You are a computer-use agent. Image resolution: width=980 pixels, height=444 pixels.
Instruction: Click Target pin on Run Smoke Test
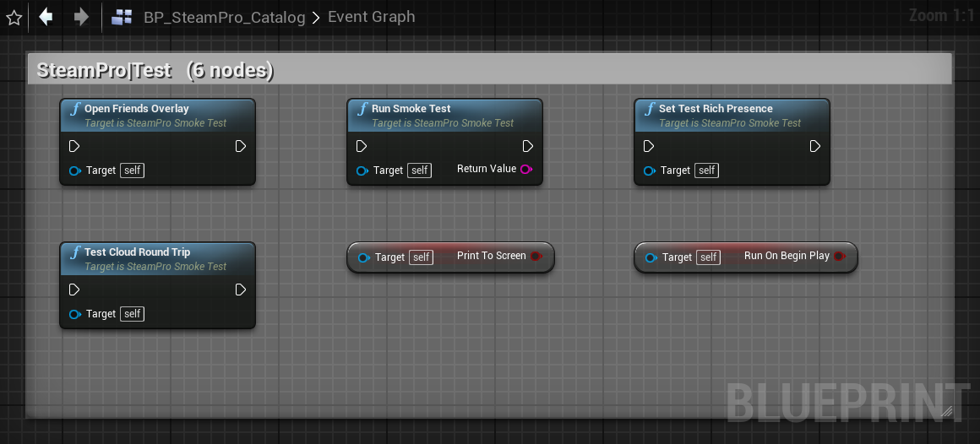(x=362, y=171)
